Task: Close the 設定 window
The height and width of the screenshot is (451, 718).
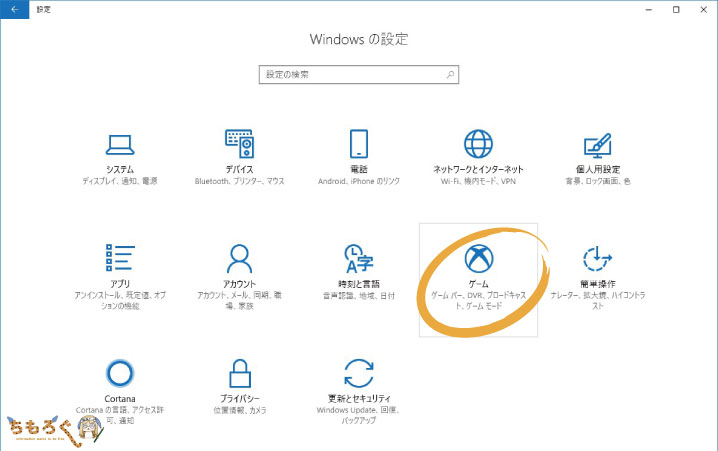Action: 704,9
